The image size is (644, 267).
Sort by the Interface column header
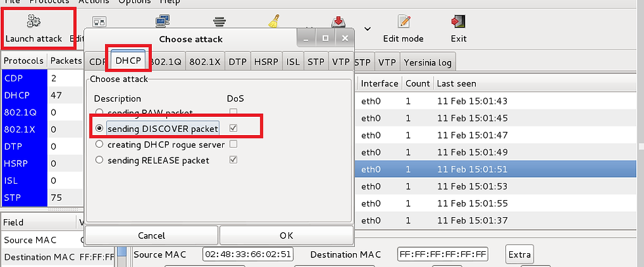pos(380,84)
